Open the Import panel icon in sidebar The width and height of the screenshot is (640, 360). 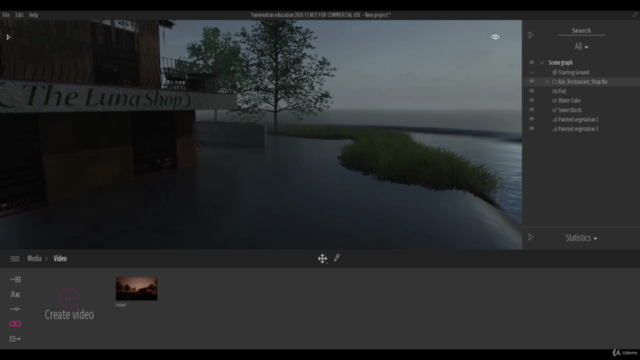pos(15,280)
